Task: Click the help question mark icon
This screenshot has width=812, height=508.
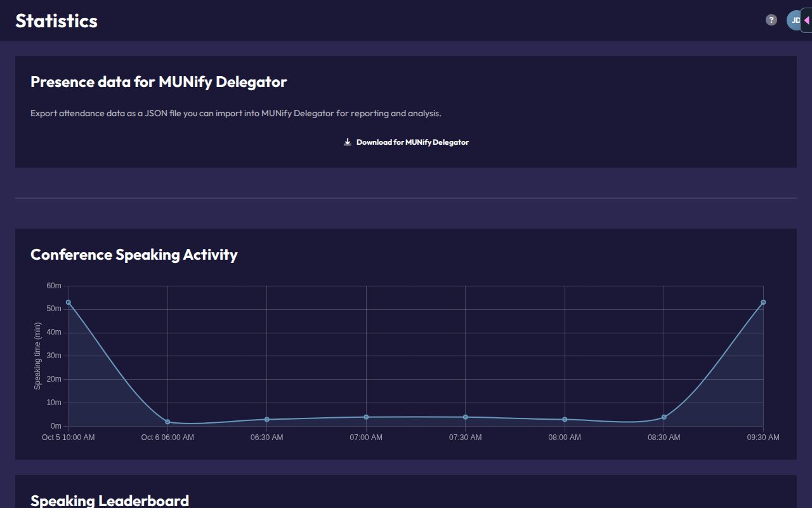Action: point(771,20)
